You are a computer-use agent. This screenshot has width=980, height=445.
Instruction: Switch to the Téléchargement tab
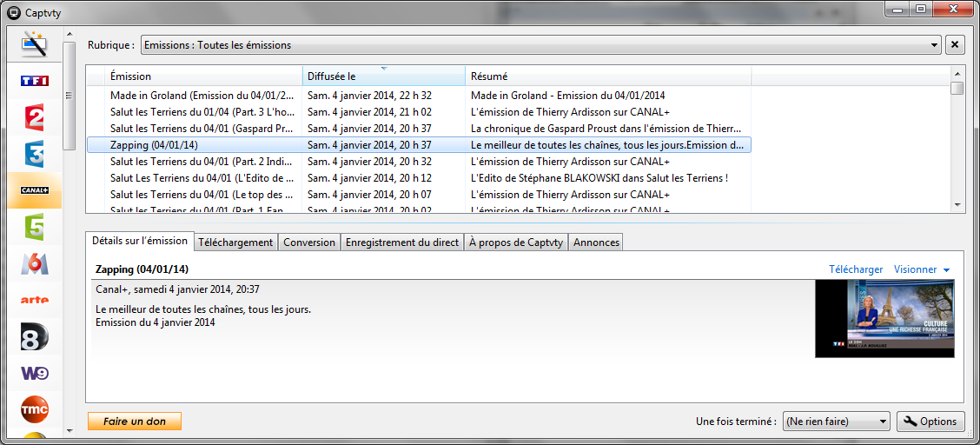235,242
